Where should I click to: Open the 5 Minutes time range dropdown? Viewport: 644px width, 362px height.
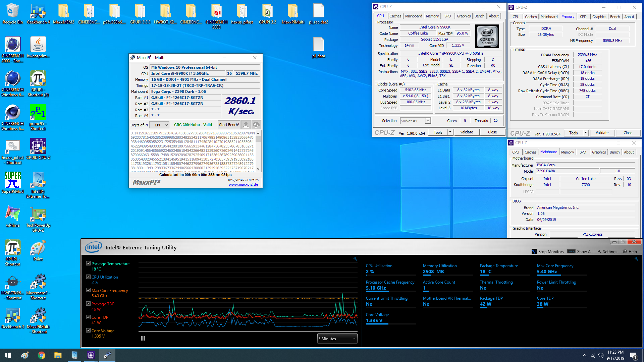[337, 339]
